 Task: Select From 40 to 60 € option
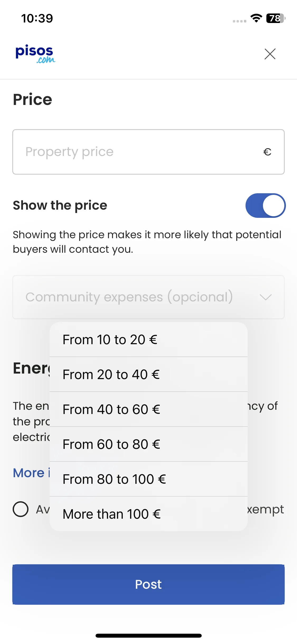pyautogui.click(x=149, y=409)
